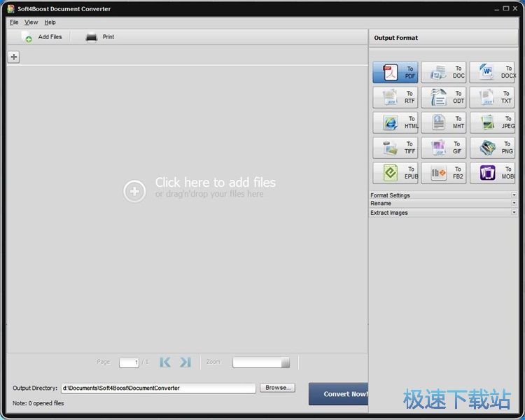Select the To DOC output format
Viewport: 525px width, 420px height.
coord(444,72)
